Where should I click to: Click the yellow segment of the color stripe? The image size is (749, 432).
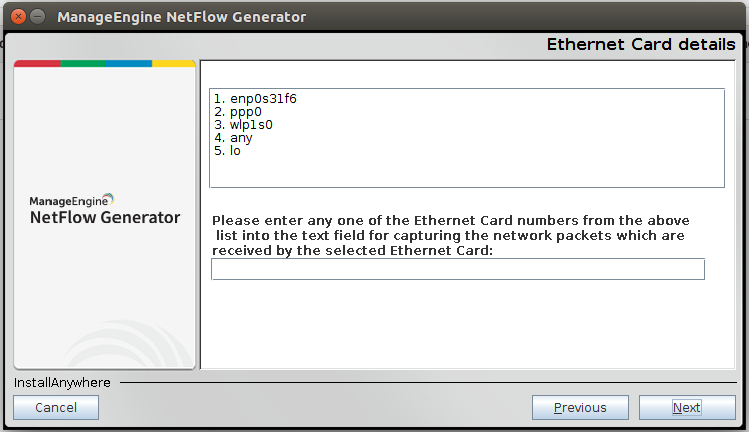[x=173, y=63]
